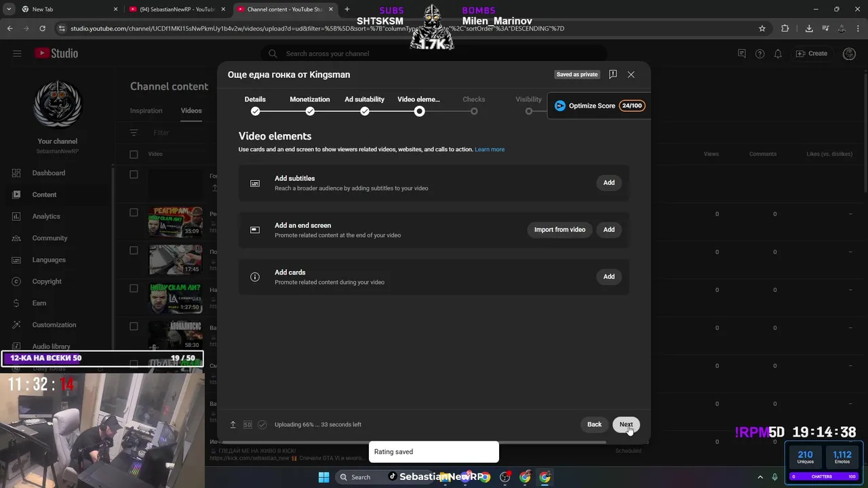Bookmark this page with the star icon
The image size is (868, 488).
pos(762,28)
